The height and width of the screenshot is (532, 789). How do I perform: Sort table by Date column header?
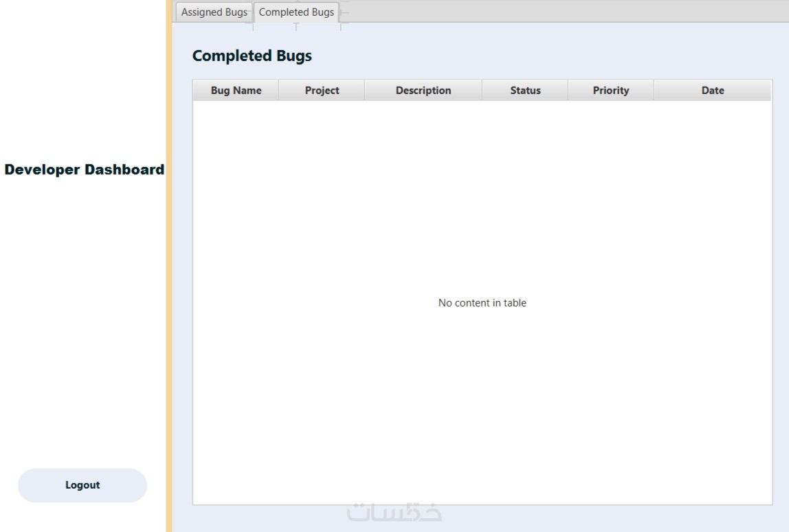[713, 91]
